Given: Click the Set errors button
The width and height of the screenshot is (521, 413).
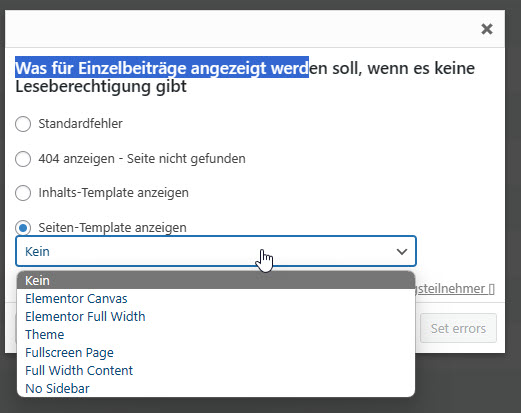Looking at the screenshot, I should [458, 328].
